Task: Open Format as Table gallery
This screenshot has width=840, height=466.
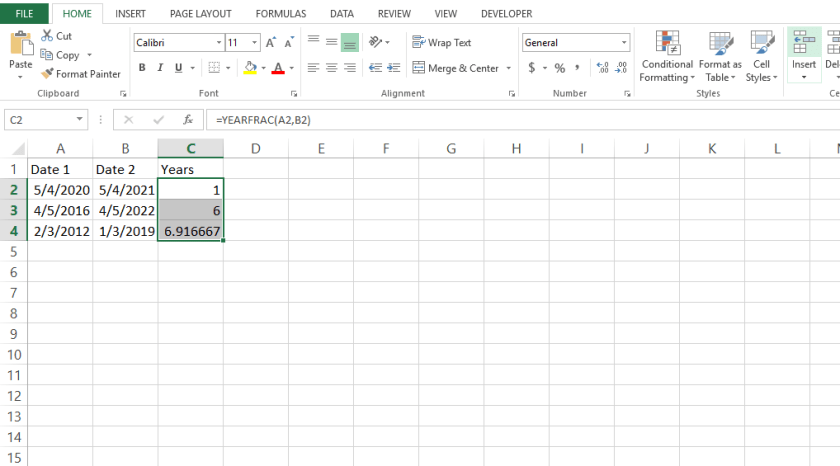Action: tap(720, 56)
